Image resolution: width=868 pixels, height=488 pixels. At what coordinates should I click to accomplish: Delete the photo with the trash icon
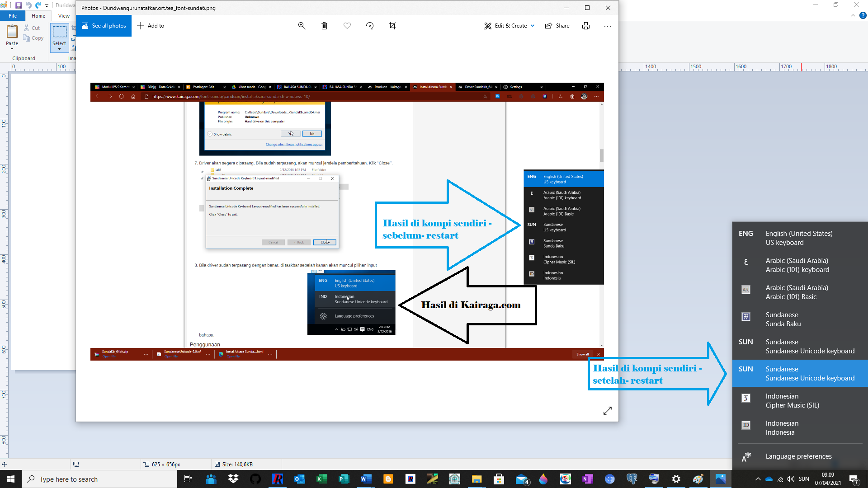pyautogui.click(x=324, y=26)
